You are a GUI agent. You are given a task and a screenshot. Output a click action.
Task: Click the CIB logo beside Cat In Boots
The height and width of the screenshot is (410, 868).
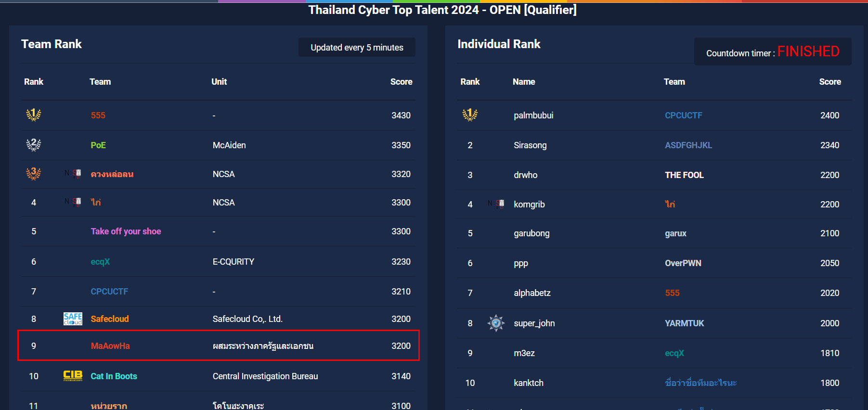tap(73, 376)
